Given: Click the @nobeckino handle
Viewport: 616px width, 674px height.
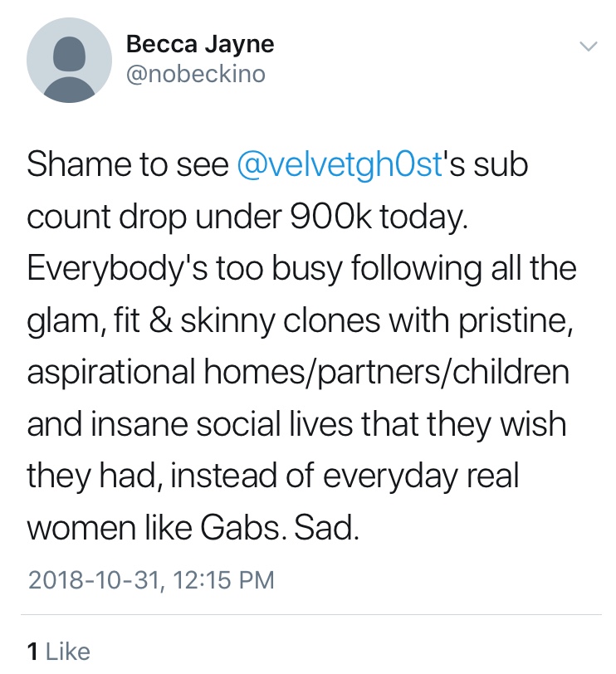Looking at the screenshot, I should click(x=196, y=74).
